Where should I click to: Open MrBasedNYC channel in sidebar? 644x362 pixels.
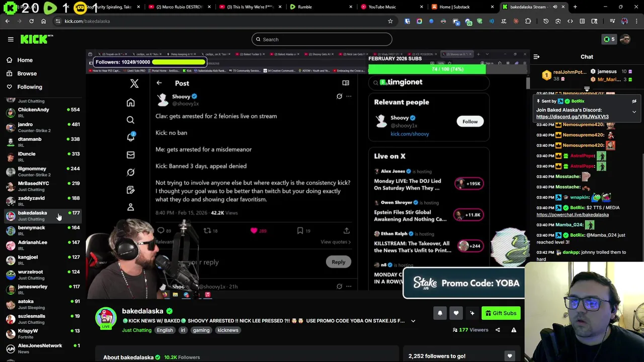tap(42, 186)
